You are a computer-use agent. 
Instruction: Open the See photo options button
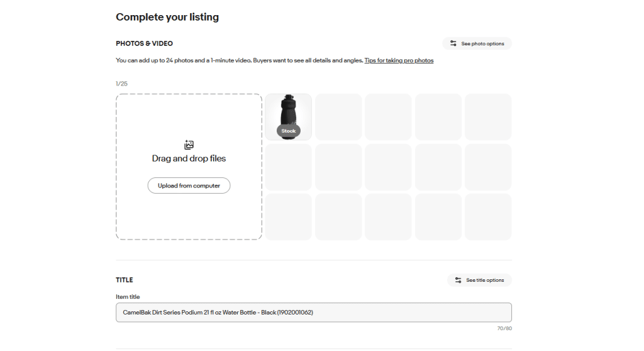pyautogui.click(x=477, y=43)
